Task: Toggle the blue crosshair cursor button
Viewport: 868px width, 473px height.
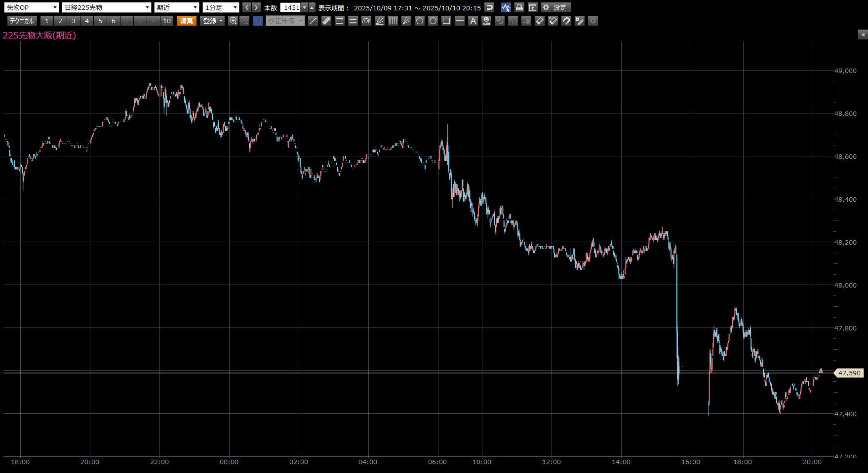Action: pyautogui.click(x=258, y=21)
